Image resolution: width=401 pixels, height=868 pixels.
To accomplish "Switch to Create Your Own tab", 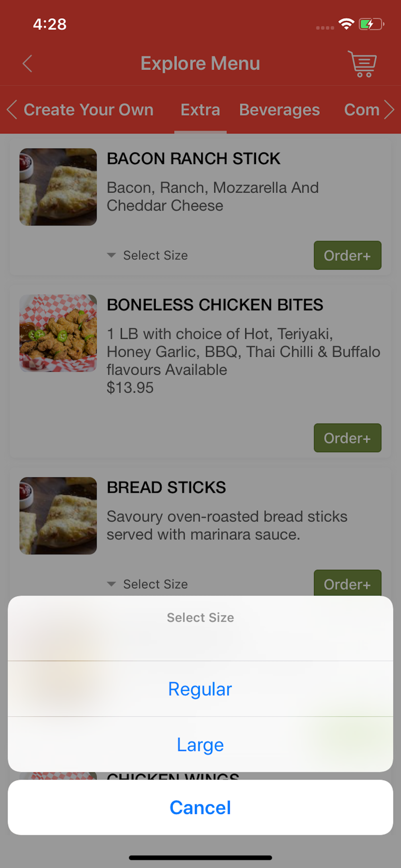I will pyautogui.click(x=89, y=110).
